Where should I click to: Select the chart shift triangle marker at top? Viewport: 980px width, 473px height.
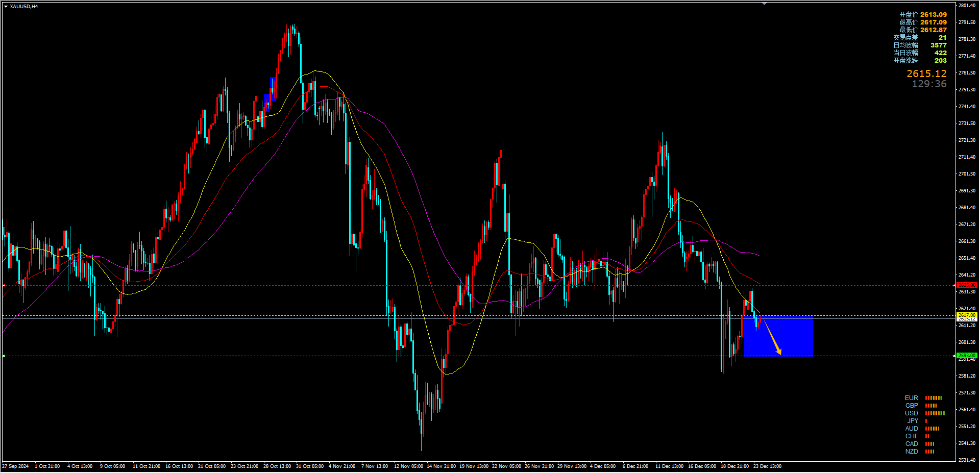764,4
